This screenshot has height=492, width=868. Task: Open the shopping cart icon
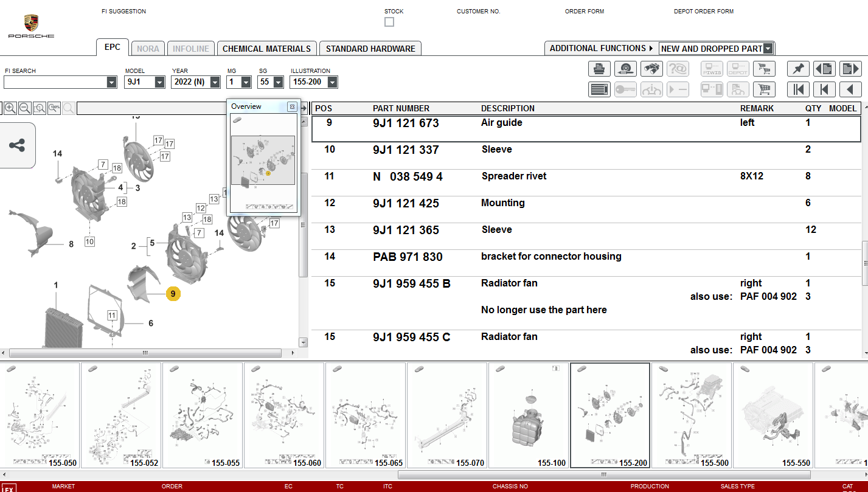point(764,68)
